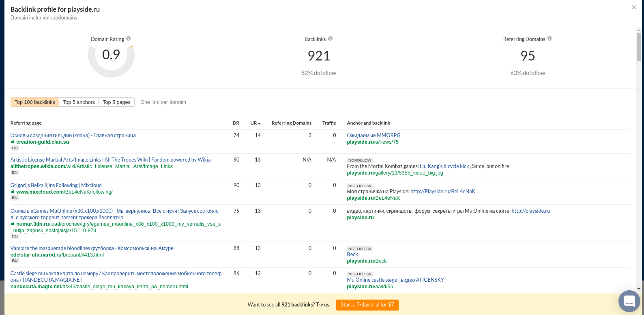Image resolution: width=644 pixels, height=315 pixels.
Task: Click the lock icon beside numur.3dn.ru
Action: [13, 224]
